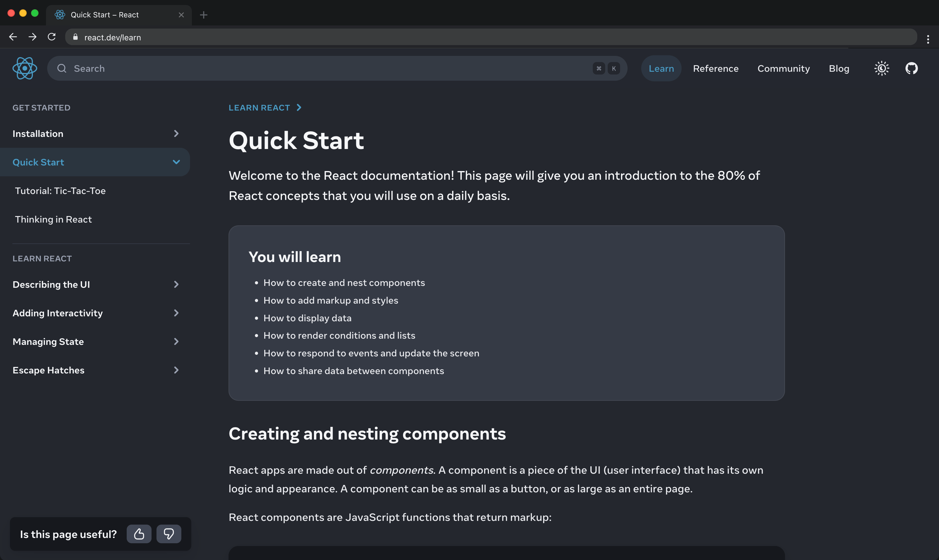Image resolution: width=939 pixels, height=560 pixels.
Task: Click the React favicon in tab
Action: tap(60, 15)
